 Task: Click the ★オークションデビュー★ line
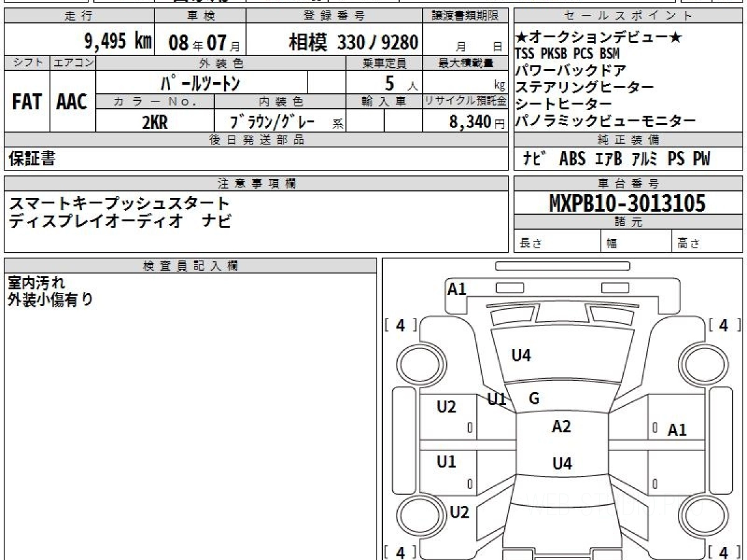(x=599, y=38)
